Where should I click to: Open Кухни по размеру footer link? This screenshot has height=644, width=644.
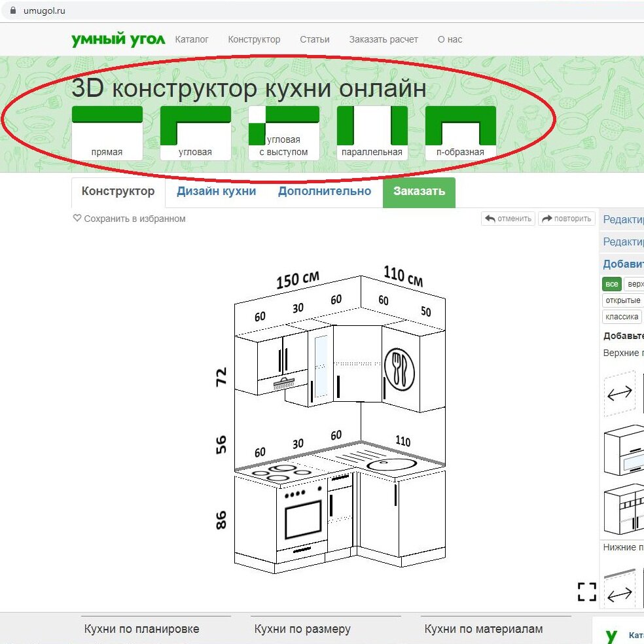(302, 629)
